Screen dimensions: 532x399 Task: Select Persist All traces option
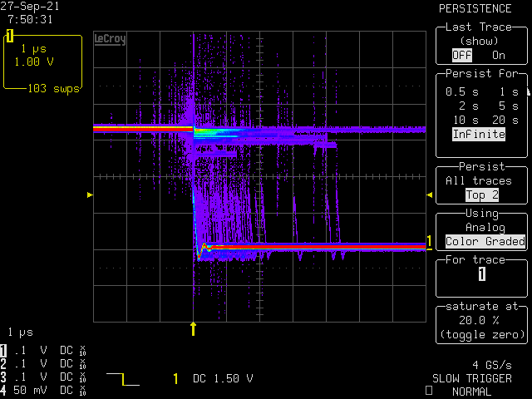pos(485,180)
